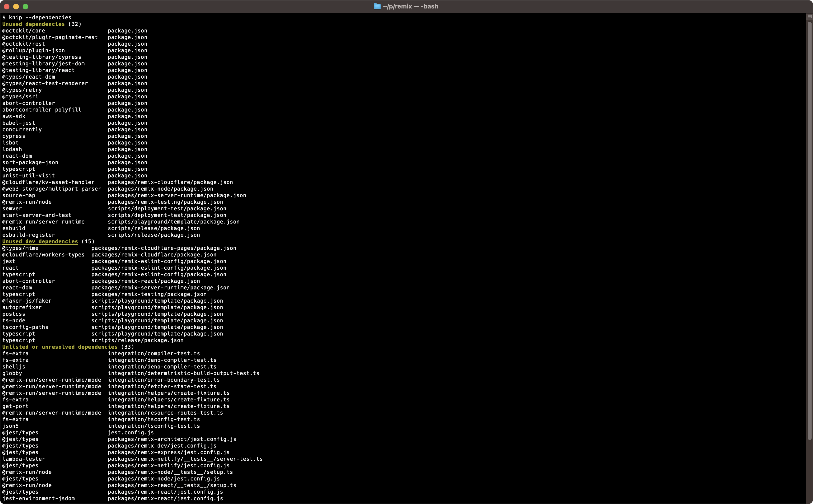Click the '~/p/remix — -bash' window title
The height and width of the screenshot is (504, 813).
point(410,6)
